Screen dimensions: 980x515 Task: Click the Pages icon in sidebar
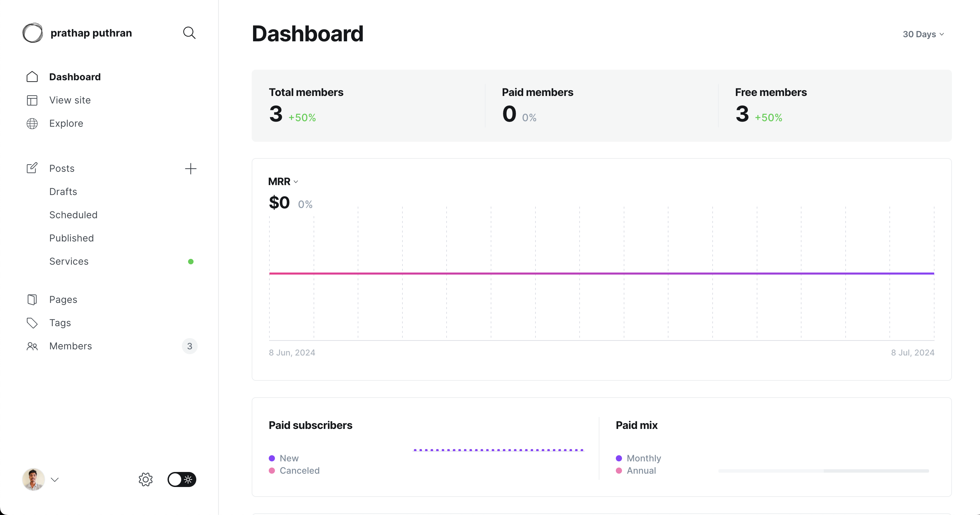(32, 299)
